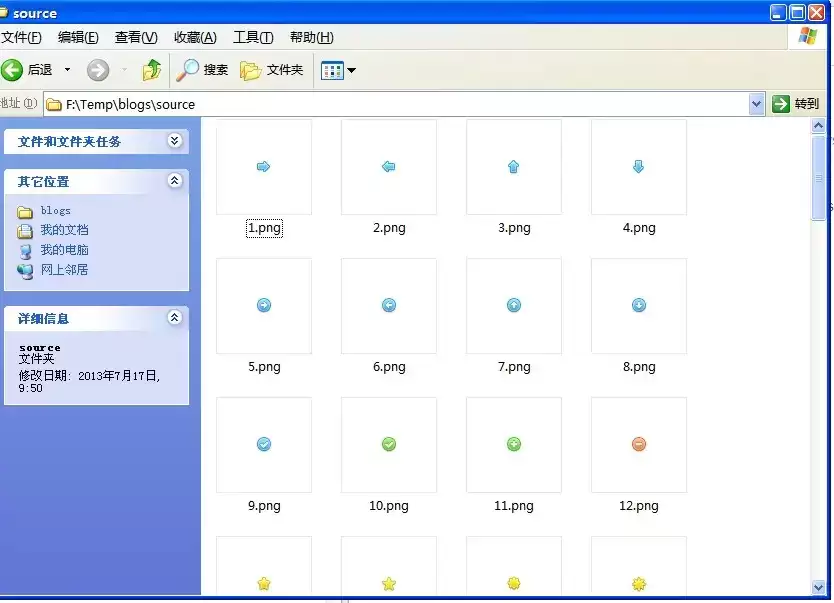Open the 收藏(A) menu

195,37
